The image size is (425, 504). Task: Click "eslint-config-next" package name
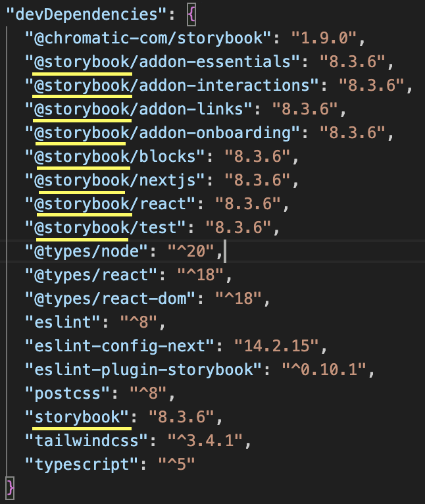coord(120,346)
